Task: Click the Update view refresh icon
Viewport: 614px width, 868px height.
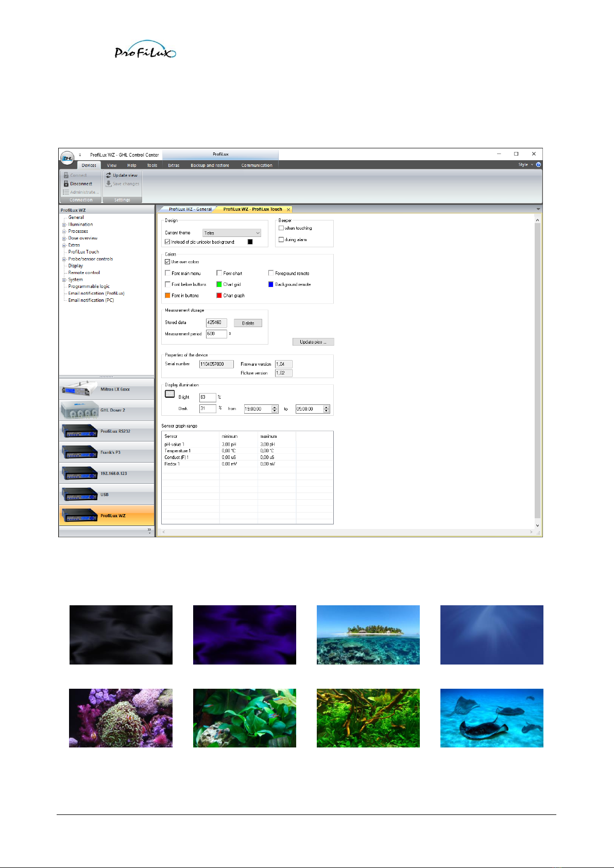Action: click(109, 175)
